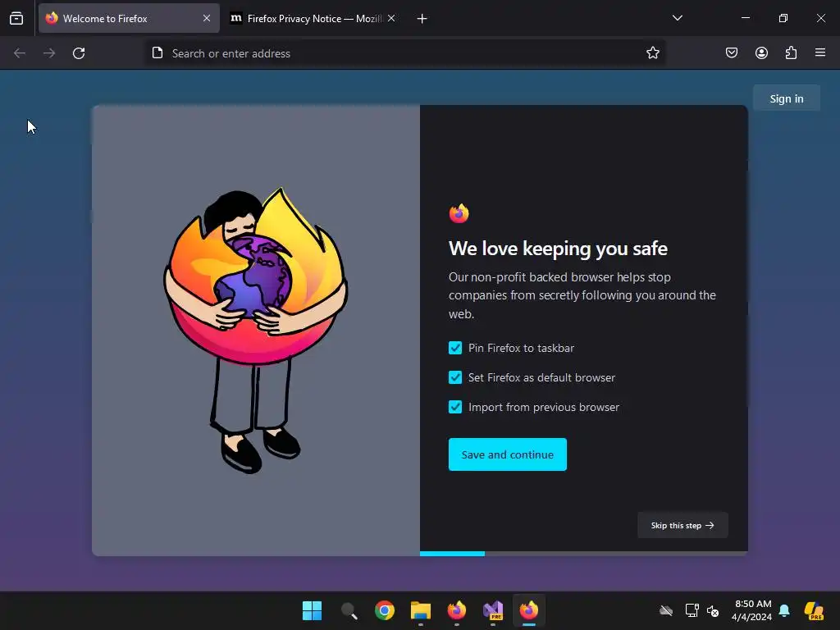Image resolution: width=840 pixels, height=630 pixels.
Task: Close the Firefox Privacy Notice tab
Action: pos(391,18)
